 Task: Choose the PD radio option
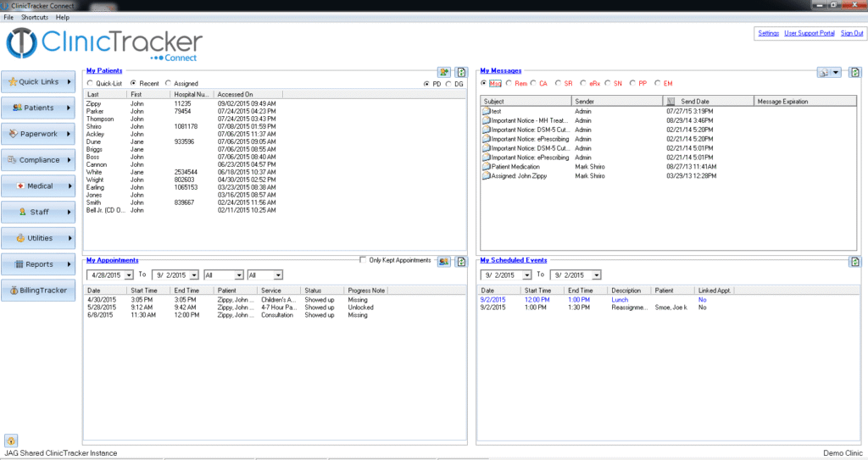click(426, 84)
